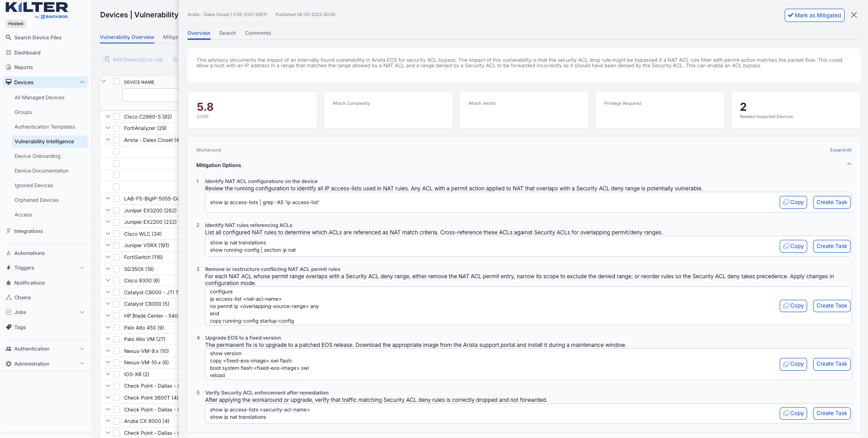Check the Juniper EX3200 (262) checkbox

click(116, 211)
